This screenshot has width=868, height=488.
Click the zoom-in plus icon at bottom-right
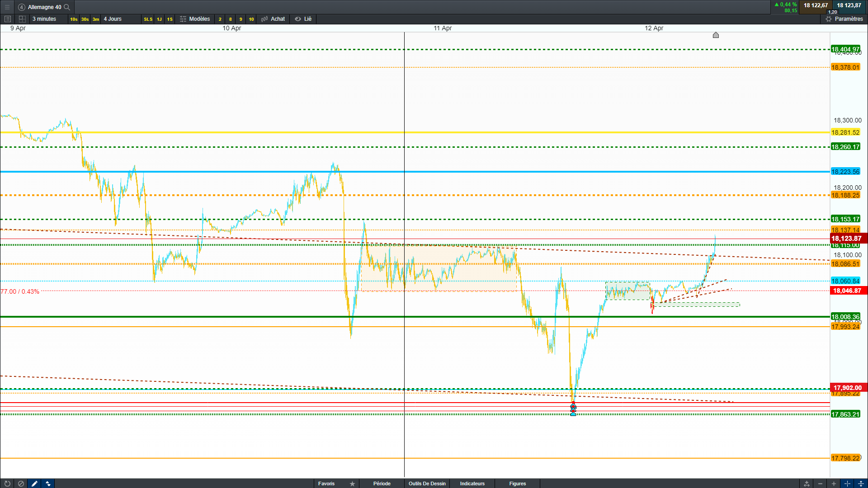point(834,483)
